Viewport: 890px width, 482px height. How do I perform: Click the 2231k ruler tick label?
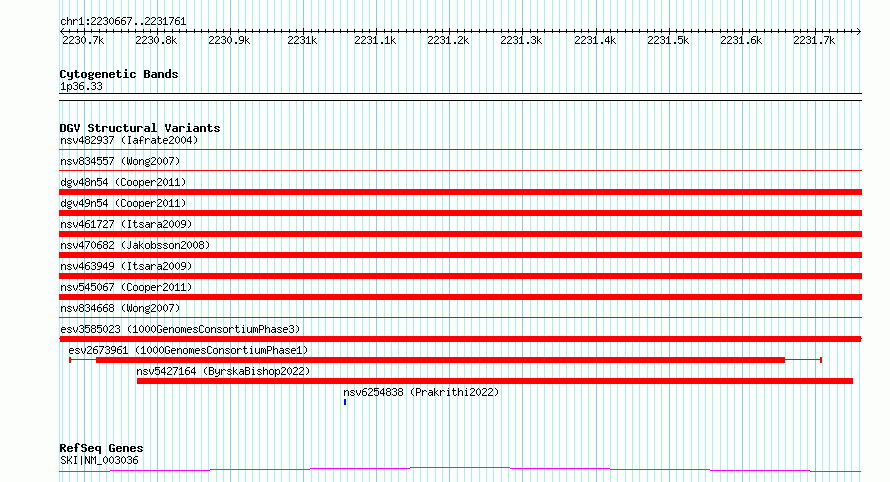[302, 40]
